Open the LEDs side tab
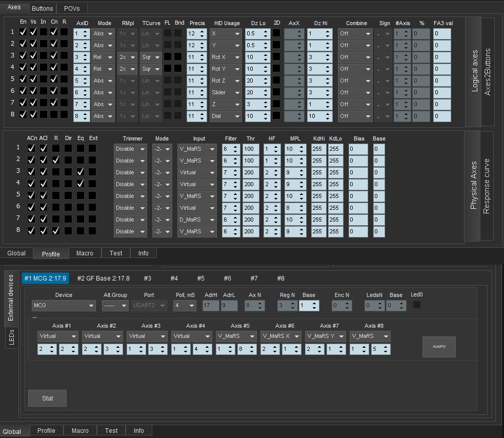504x438 pixels. click(x=11, y=337)
